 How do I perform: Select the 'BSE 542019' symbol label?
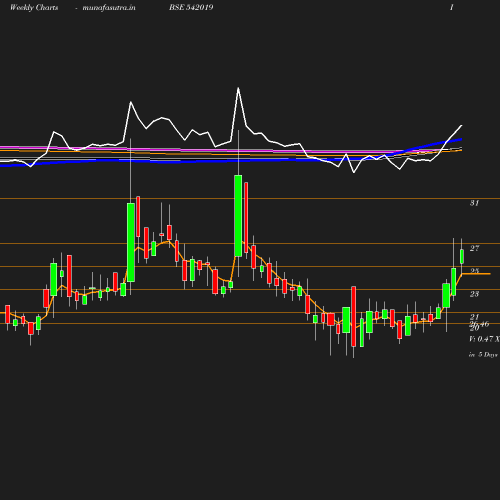[x=191, y=7]
